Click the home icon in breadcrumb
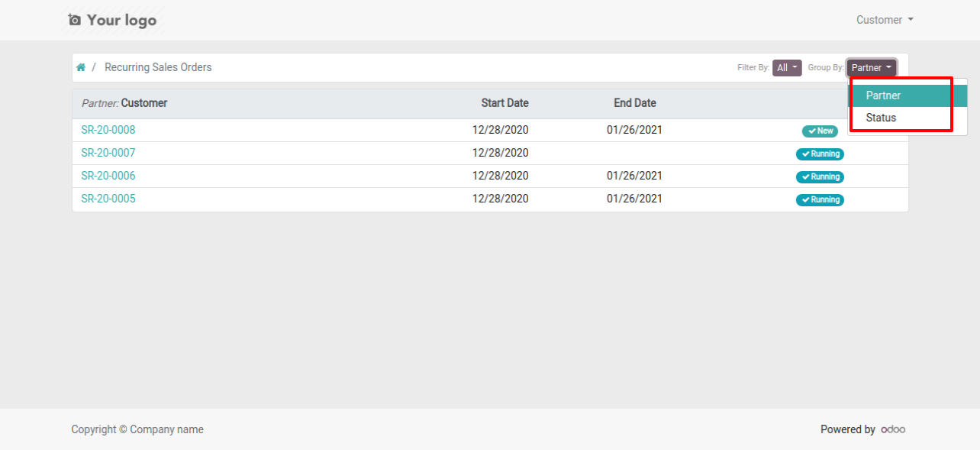 pyautogui.click(x=81, y=67)
